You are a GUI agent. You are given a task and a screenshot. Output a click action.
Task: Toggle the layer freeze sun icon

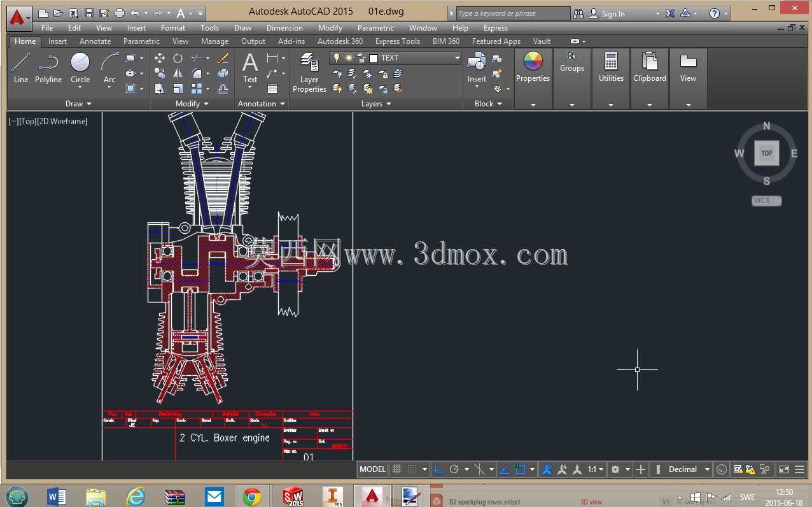(x=349, y=58)
